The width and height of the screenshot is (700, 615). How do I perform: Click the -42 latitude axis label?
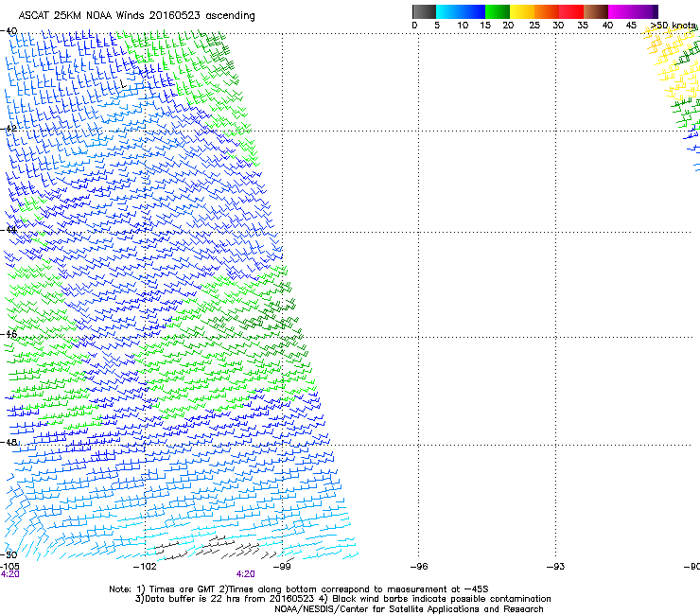pos(9,128)
